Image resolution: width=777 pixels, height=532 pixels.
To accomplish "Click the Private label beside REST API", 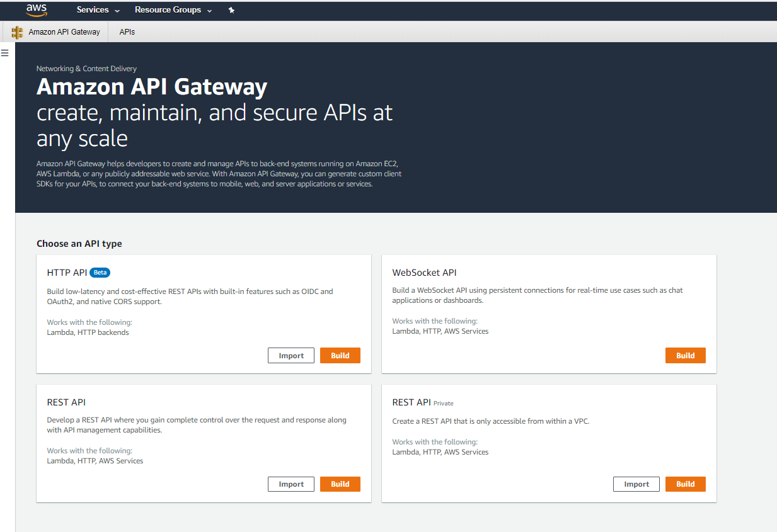I will (443, 404).
